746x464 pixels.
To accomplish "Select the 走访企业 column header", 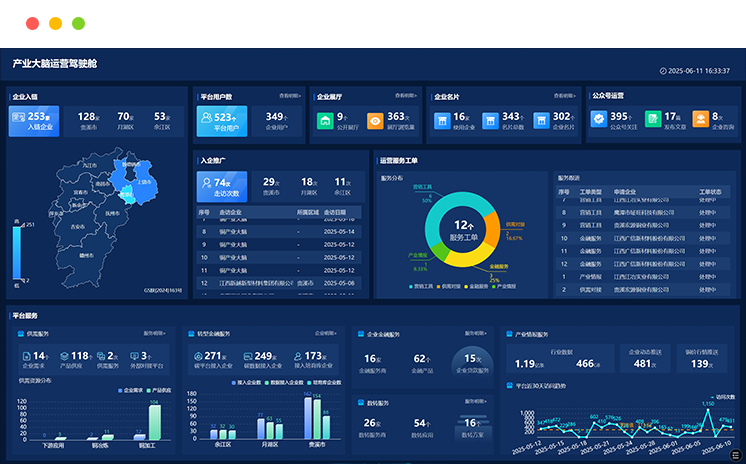I will click(231, 212).
